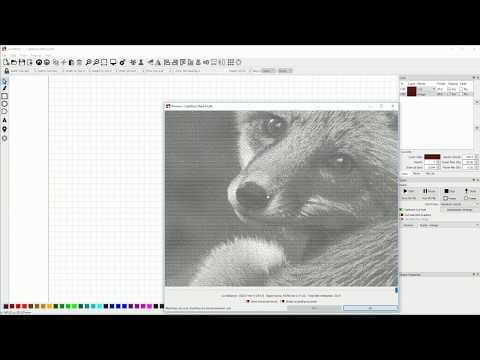480x360 pixels.
Task: Pick the cyan palette swatch
Action: [x=99, y=306]
